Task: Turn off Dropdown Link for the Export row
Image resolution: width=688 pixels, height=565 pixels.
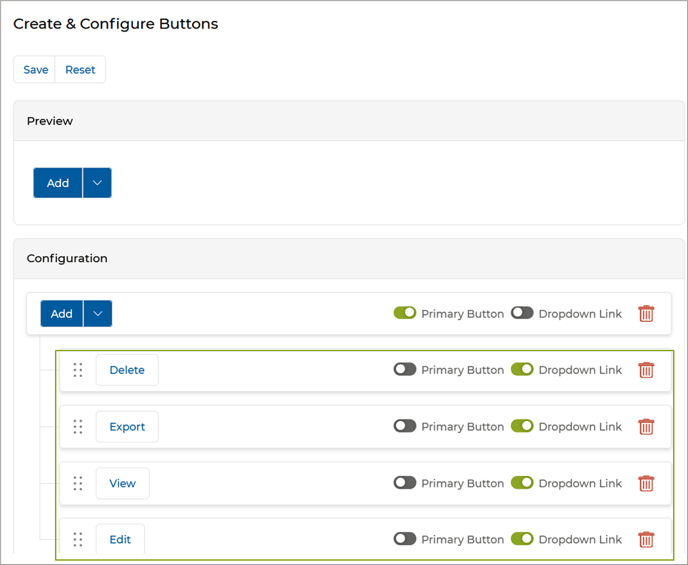Action: (x=522, y=426)
